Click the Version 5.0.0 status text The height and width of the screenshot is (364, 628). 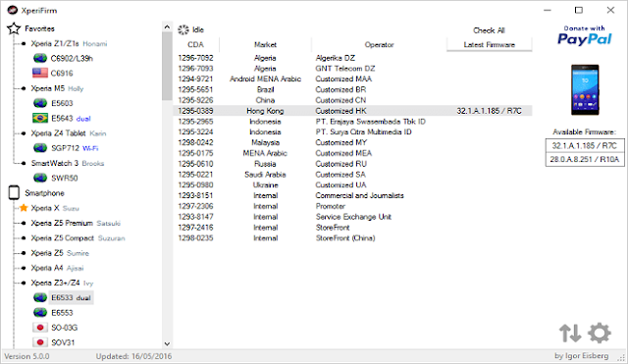click(x=26, y=356)
